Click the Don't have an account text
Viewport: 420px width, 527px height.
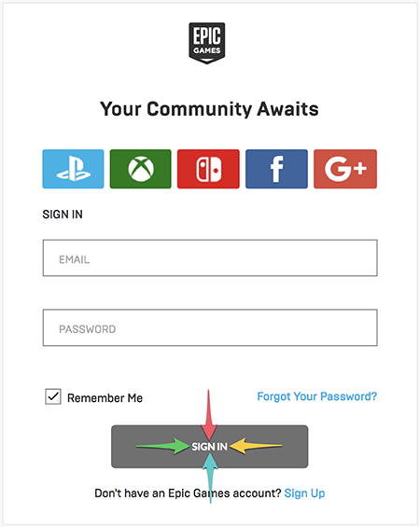point(188,493)
